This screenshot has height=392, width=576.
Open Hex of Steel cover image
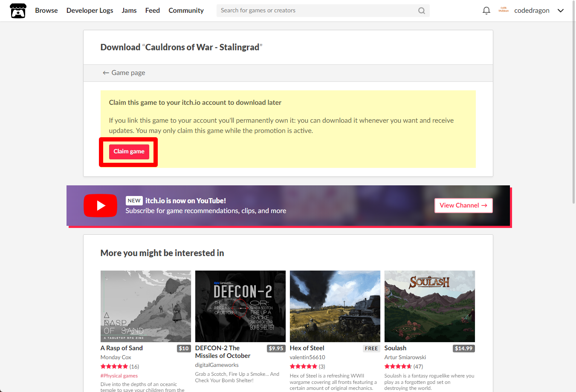pos(335,306)
